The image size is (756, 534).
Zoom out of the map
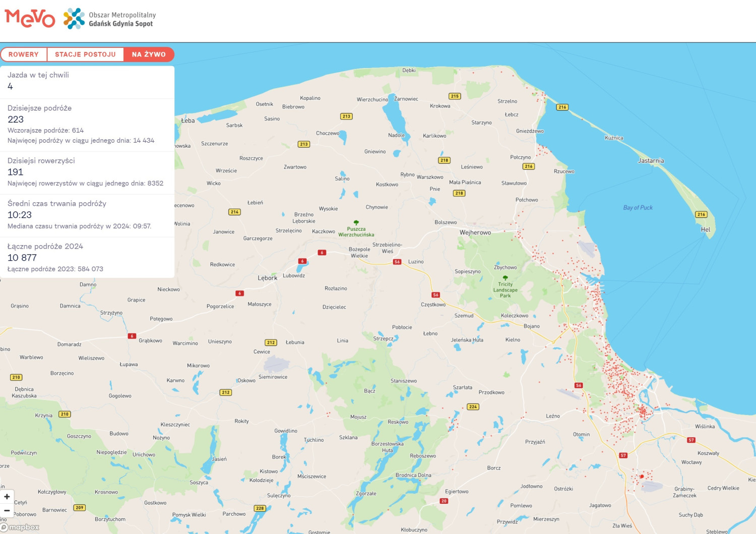(7, 510)
